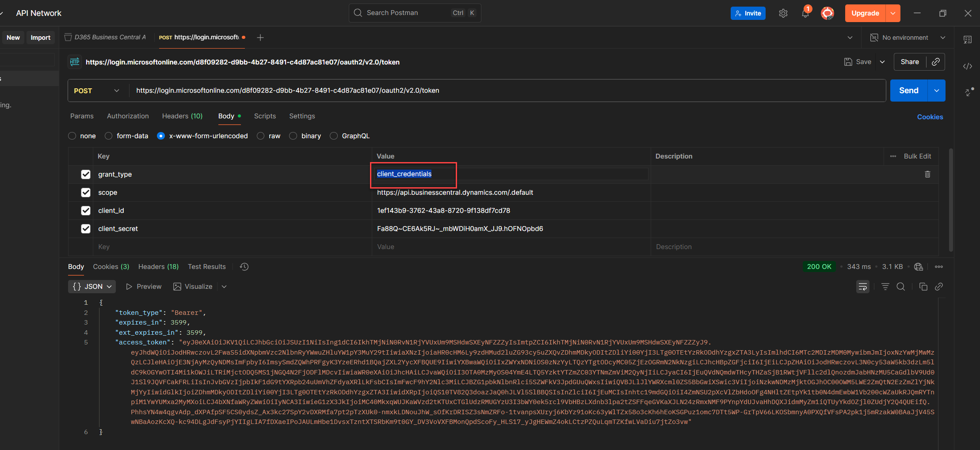Open the Test Results tab
The image size is (980, 450).
click(206, 267)
